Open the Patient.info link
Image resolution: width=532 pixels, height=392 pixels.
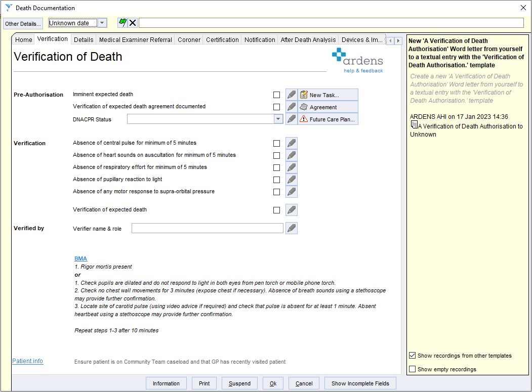pyautogui.click(x=27, y=361)
